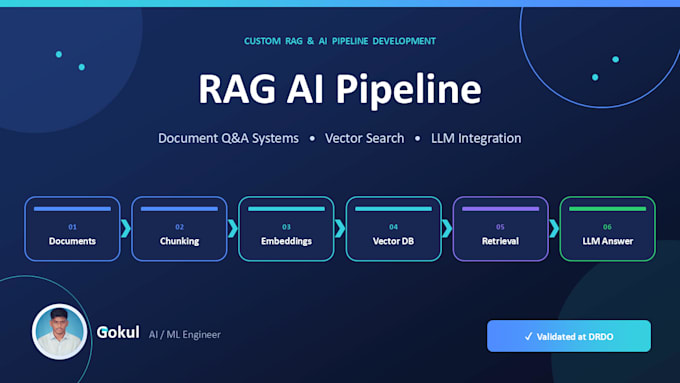Screen dimensions: 680x383
Task: Click the green bar on LLM Answer card
Action: (608, 209)
